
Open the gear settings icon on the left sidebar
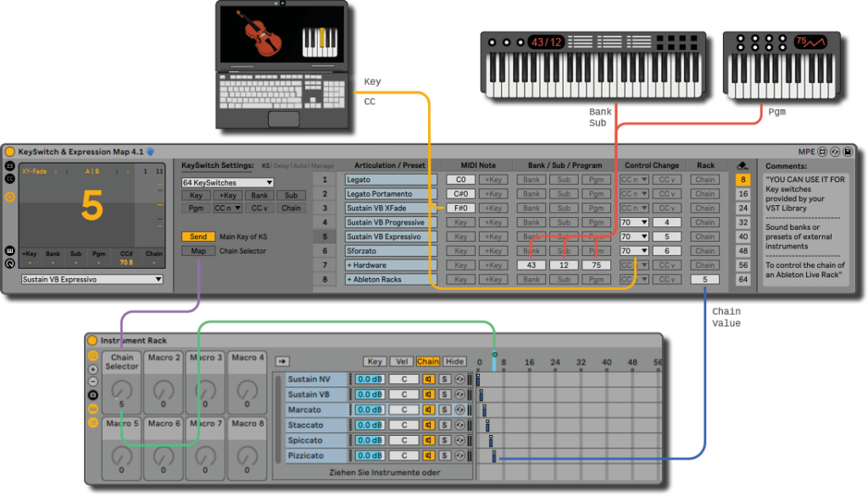tap(10, 197)
